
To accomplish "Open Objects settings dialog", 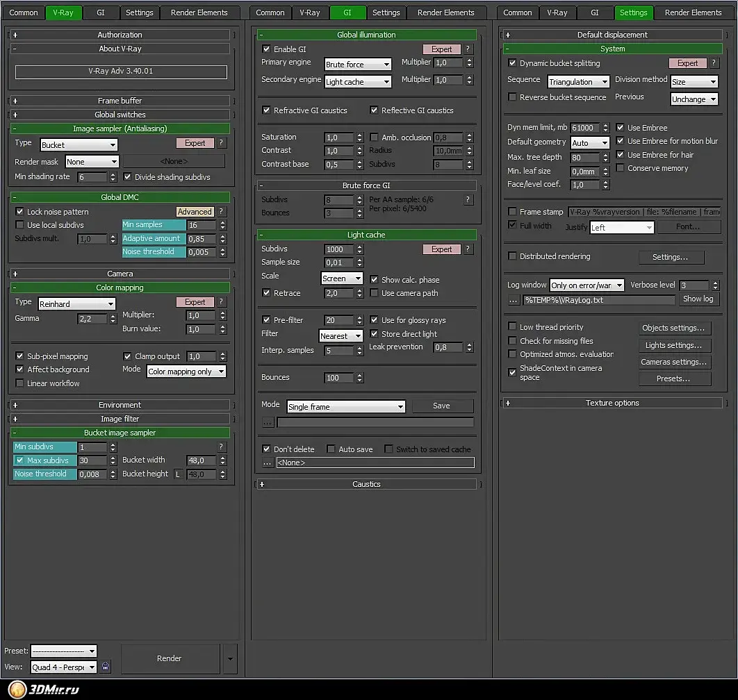I will 673,328.
